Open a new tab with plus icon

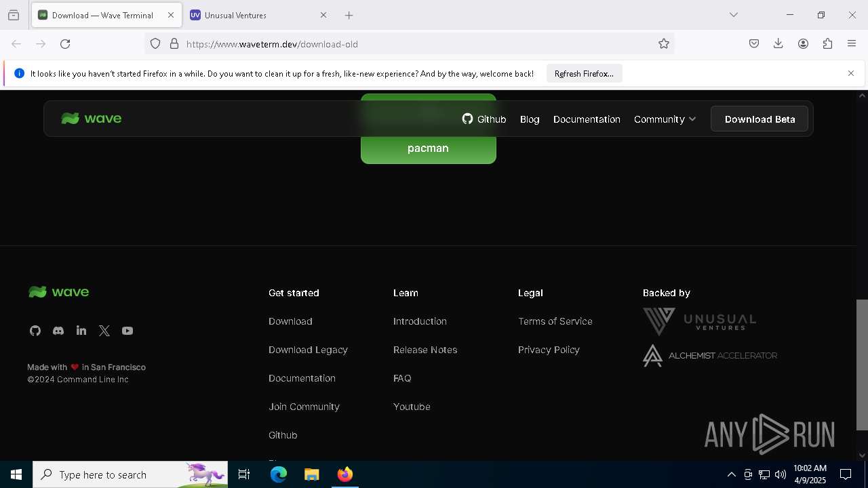[x=349, y=15]
